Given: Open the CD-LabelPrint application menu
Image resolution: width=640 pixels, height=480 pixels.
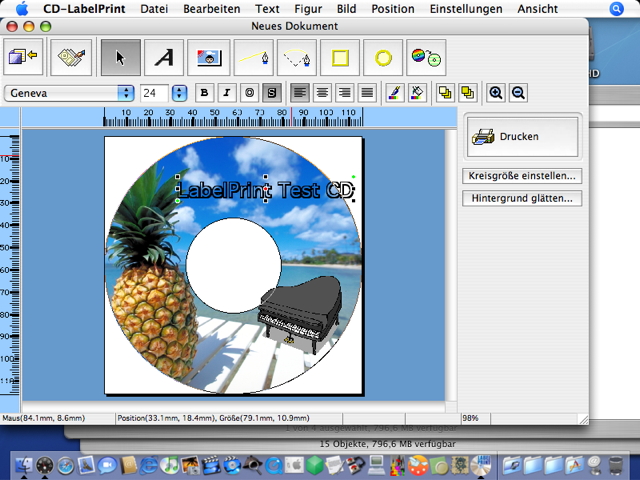Looking at the screenshot, I should click(x=84, y=9).
